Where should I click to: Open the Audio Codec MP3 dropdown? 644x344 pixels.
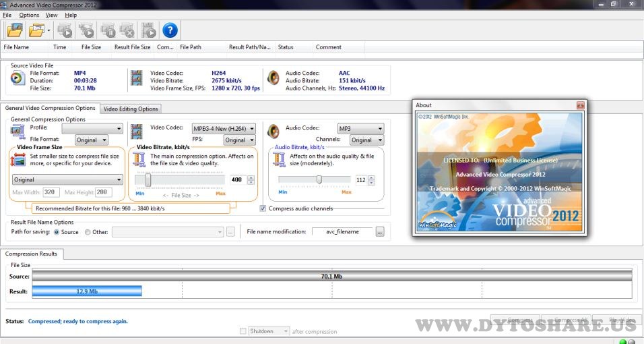(360, 128)
